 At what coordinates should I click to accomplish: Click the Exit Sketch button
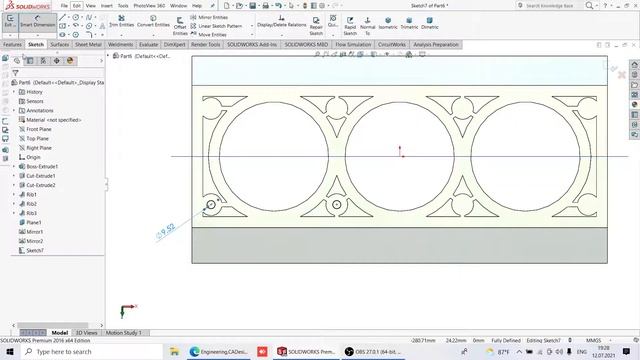pos(9,21)
